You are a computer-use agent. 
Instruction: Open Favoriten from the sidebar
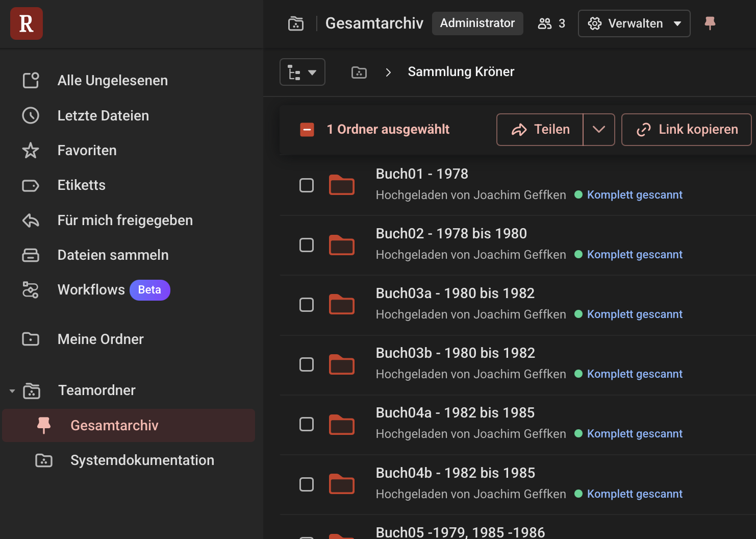tap(87, 150)
